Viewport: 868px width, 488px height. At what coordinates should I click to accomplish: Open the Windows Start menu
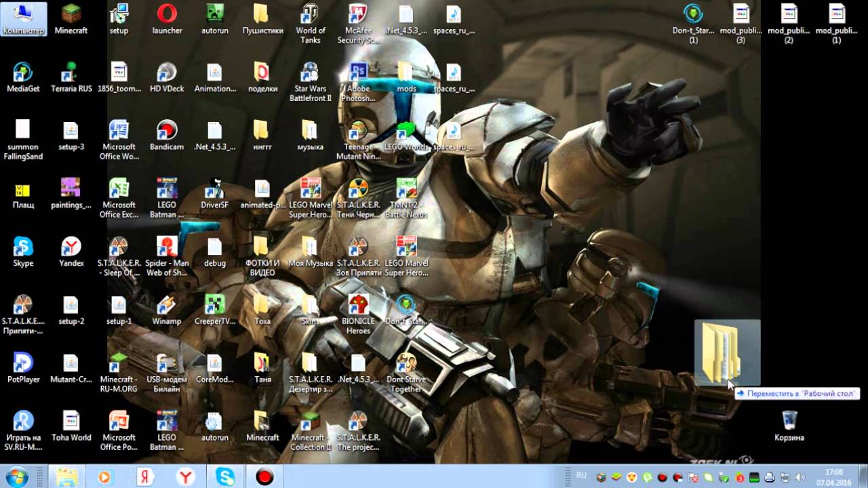point(15,476)
